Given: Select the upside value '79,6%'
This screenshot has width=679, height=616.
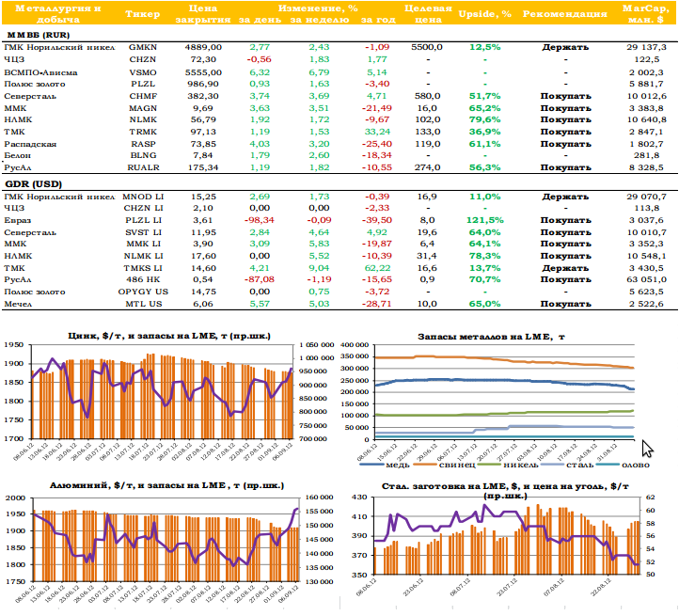Looking at the screenshot, I should coord(485,119).
